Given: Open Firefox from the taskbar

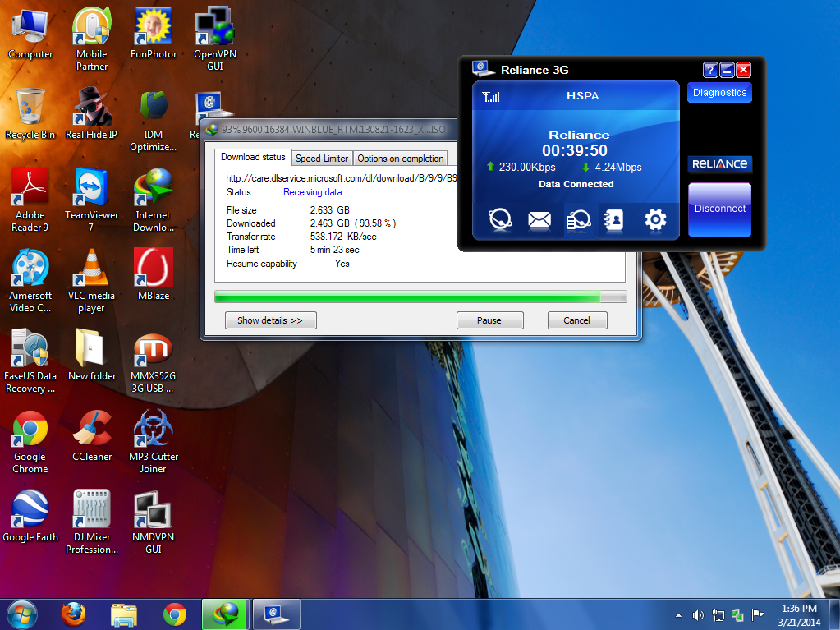Looking at the screenshot, I should click(x=73, y=615).
